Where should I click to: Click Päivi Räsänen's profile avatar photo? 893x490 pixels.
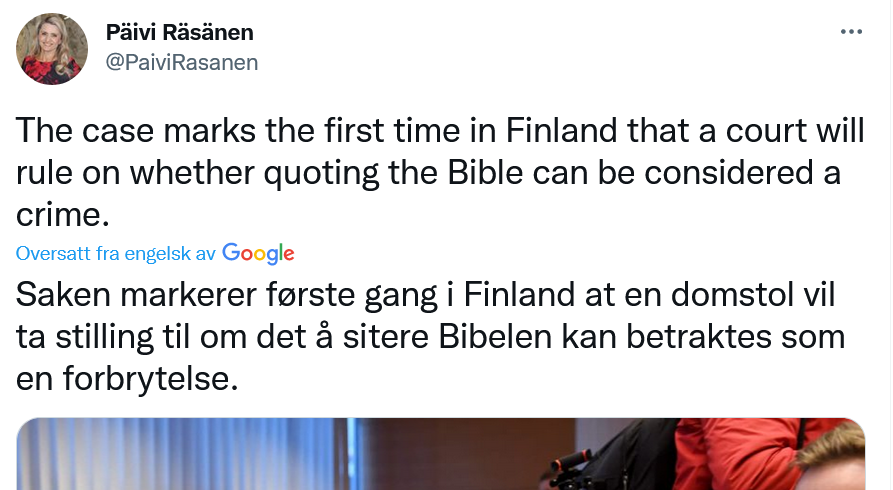[x=52, y=49]
